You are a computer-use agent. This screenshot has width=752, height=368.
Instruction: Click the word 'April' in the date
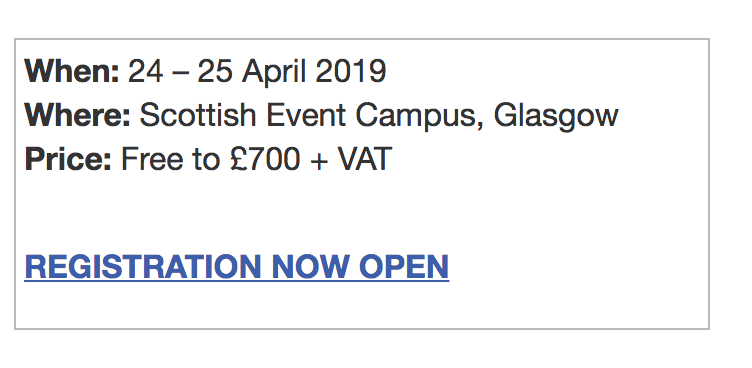point(273,72)
